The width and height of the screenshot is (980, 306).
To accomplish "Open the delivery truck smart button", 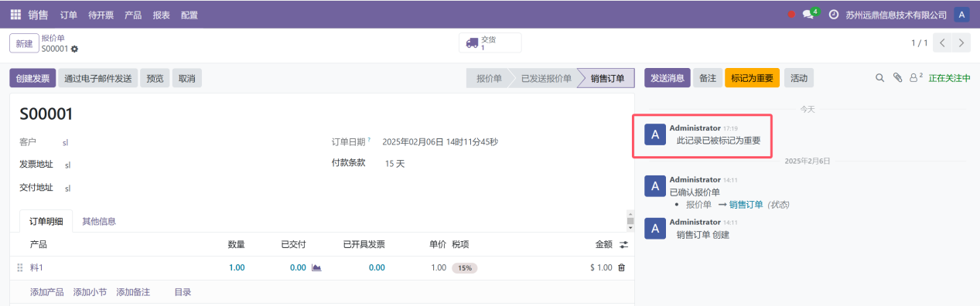I will (x=490, y=43).
